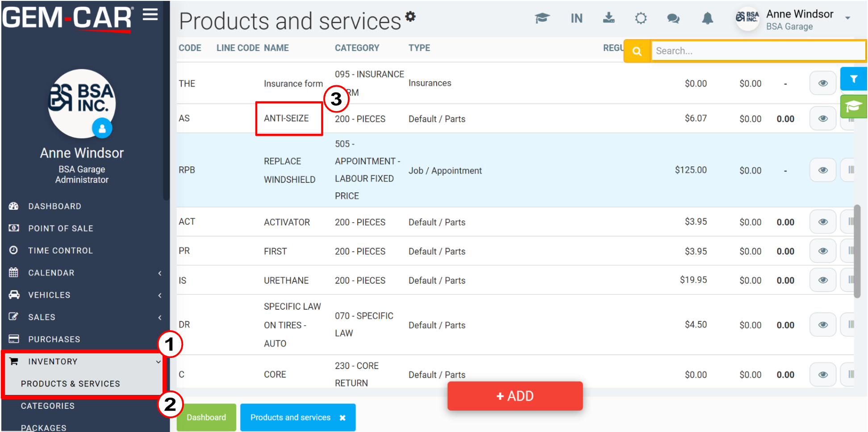Viewport: 868px width, 432px height.
Task: Open the chat messages icon
Action: (x=673, y=18)
